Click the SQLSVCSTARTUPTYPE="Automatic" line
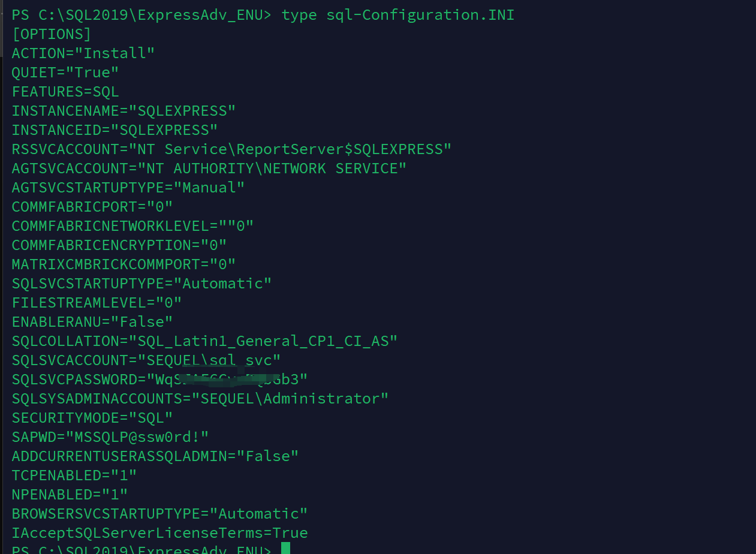Screen dimensions: 756x554 (141, 284)
